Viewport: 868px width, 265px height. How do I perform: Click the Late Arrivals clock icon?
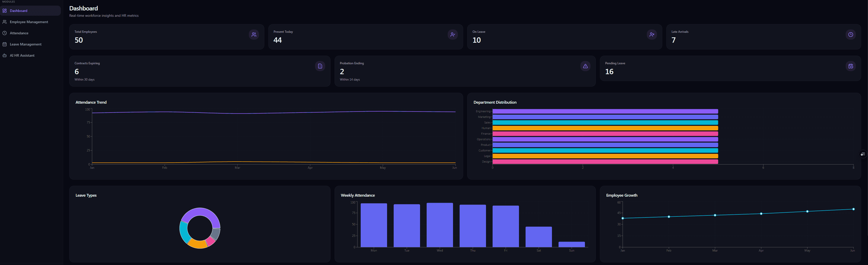tap(850, 35)
